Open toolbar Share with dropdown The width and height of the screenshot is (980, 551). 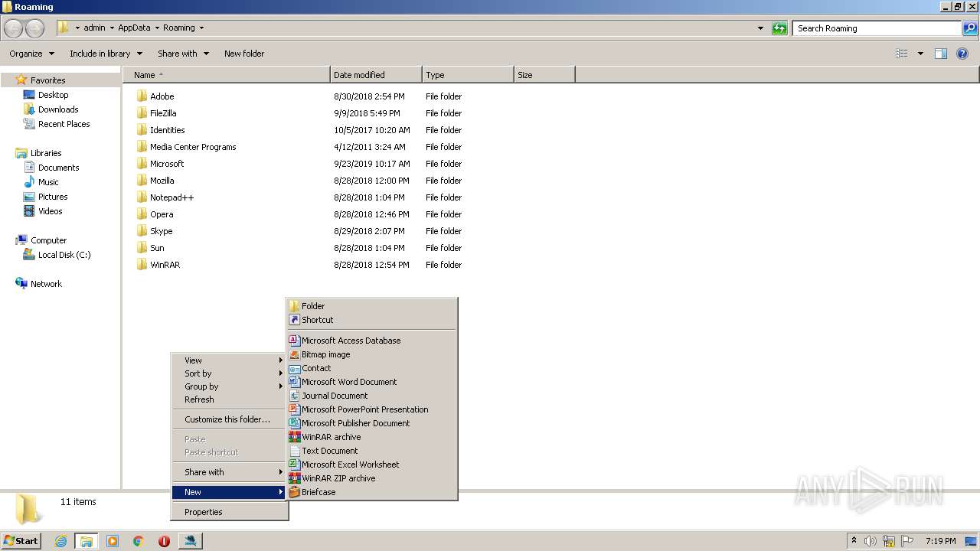[183, 54]
